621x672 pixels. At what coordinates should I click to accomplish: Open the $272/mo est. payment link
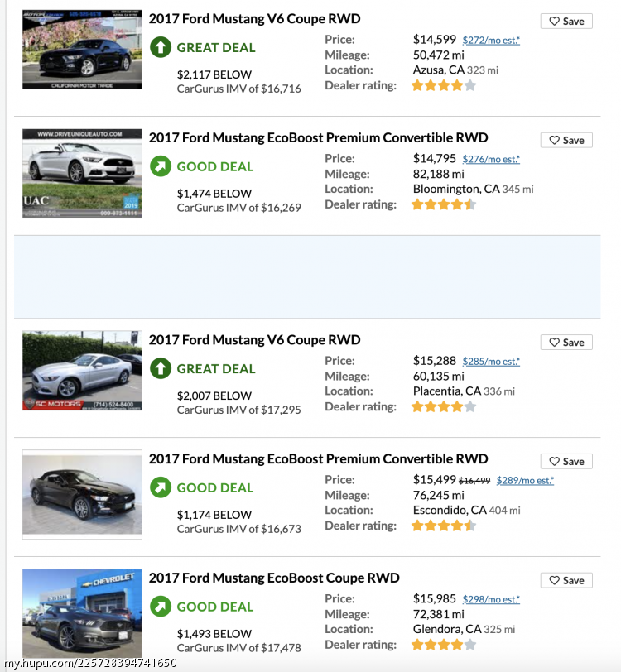pos(491,41)
